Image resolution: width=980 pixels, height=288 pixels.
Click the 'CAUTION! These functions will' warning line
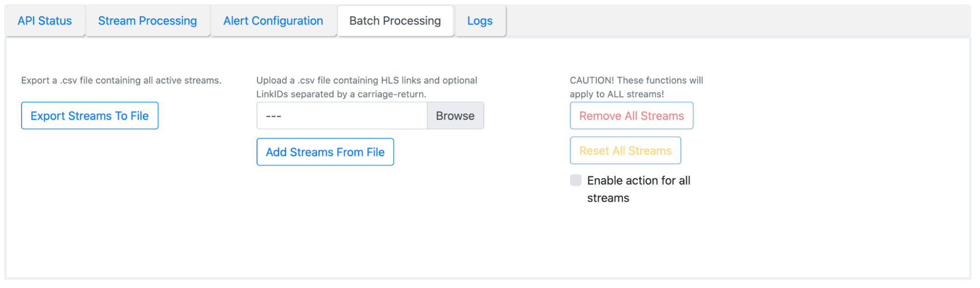[x=636, y=80]
